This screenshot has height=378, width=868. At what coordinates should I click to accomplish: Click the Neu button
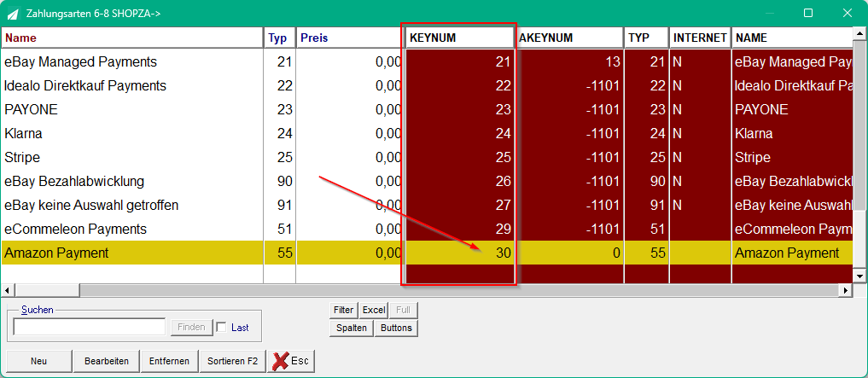coord(38,361)
